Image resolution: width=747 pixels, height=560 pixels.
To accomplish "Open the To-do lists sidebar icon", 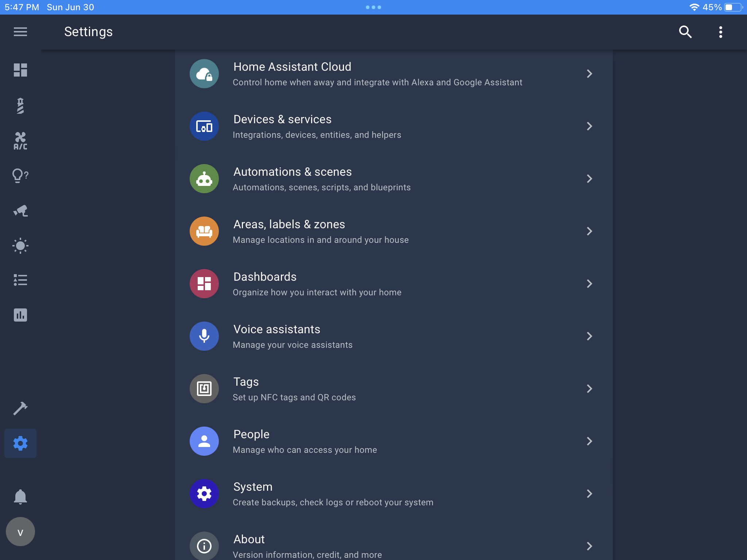I will pos(20,280).
